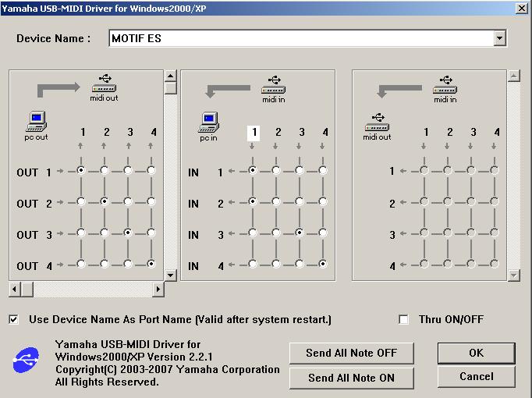The height and width of the screenshot is (398, 532).
Task: Click Send All Note ON button
Action: (352, 378)
